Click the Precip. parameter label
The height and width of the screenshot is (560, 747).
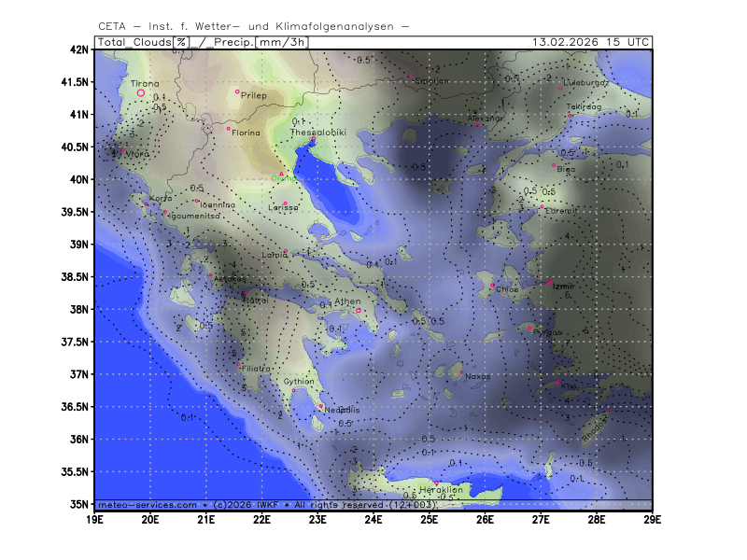(x=231, y=42)
